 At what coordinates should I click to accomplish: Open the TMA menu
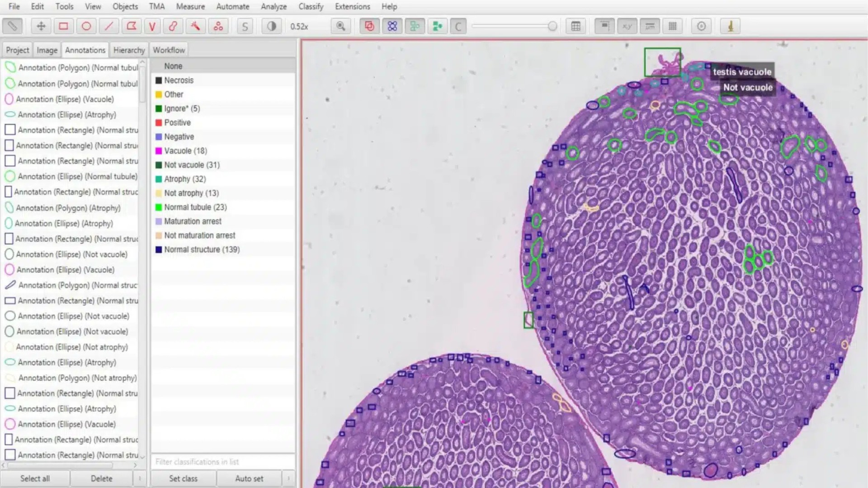157,6
